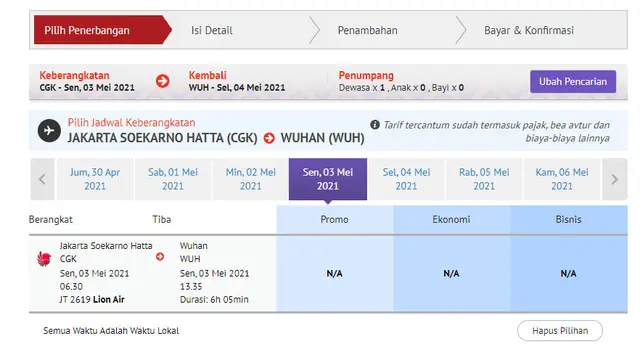Click the Bisnis fare N/A cell
Screen dimensions: 640x360
(569, 273)
